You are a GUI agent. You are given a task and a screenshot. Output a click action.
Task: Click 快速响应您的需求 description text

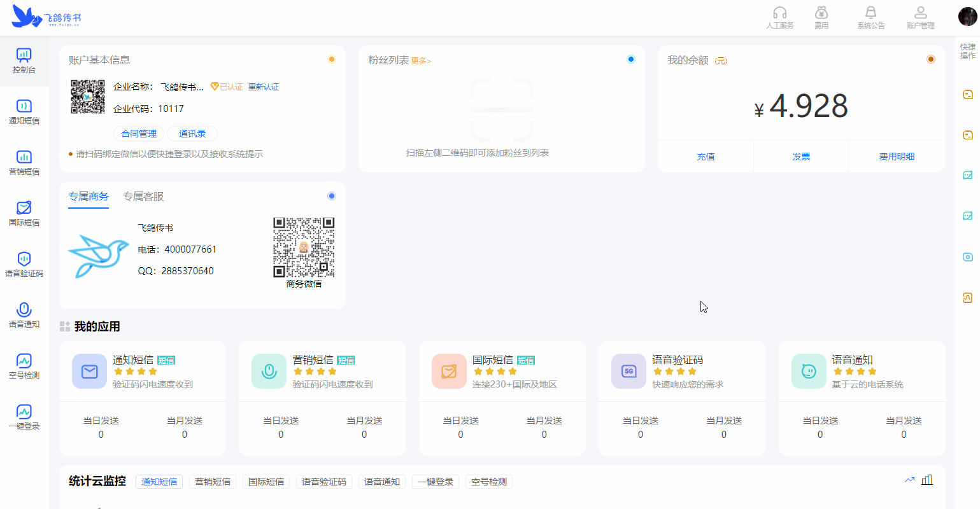point(688,384)
